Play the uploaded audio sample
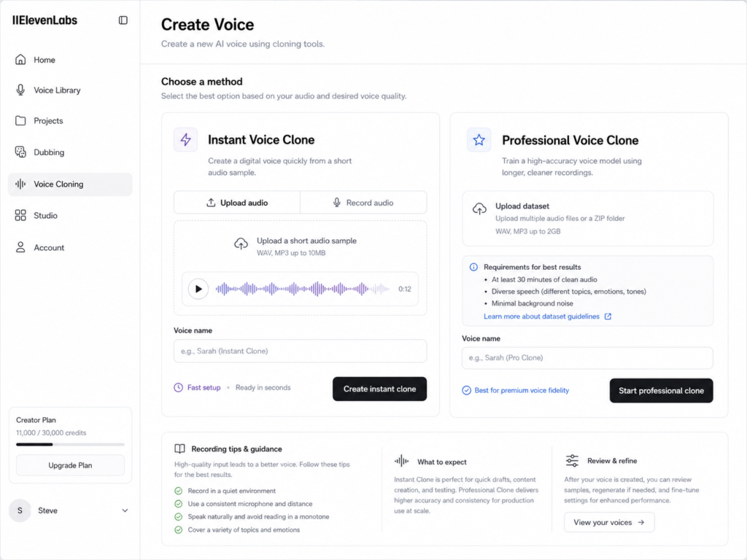747x560 pixels. point(198,289)
